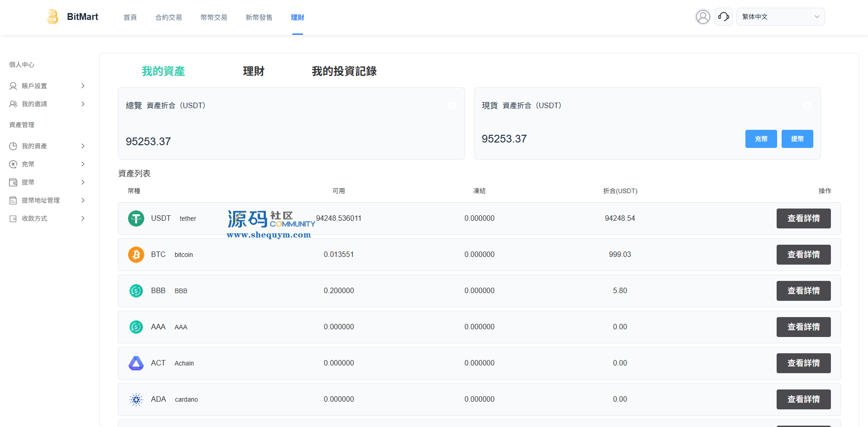This screenshot has height=427, width=868.
Task: Click the BitMart logo icon
Action: tap(52, 17)
